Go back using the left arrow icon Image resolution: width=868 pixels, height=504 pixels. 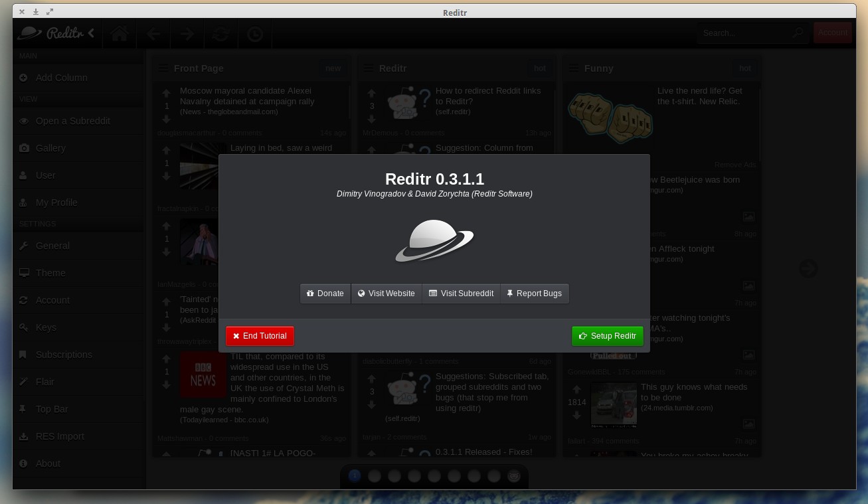153,33
